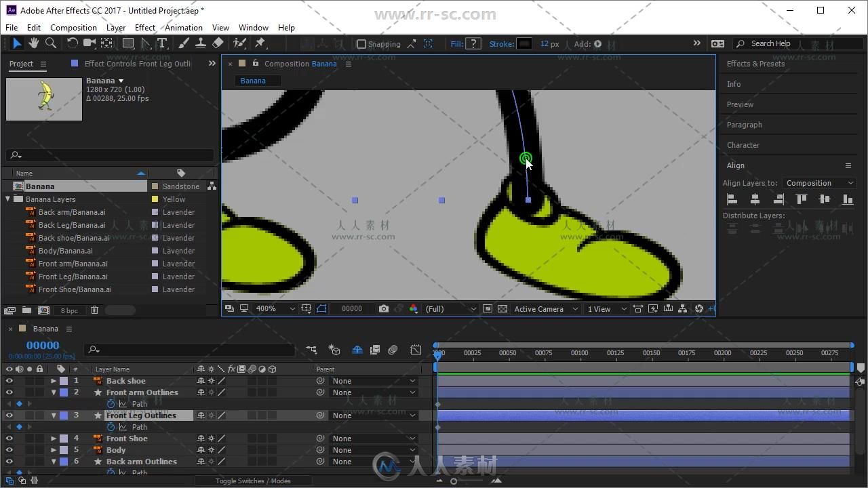
Task: Hide the Back shoe layer eye
Action: coord(9,381)
